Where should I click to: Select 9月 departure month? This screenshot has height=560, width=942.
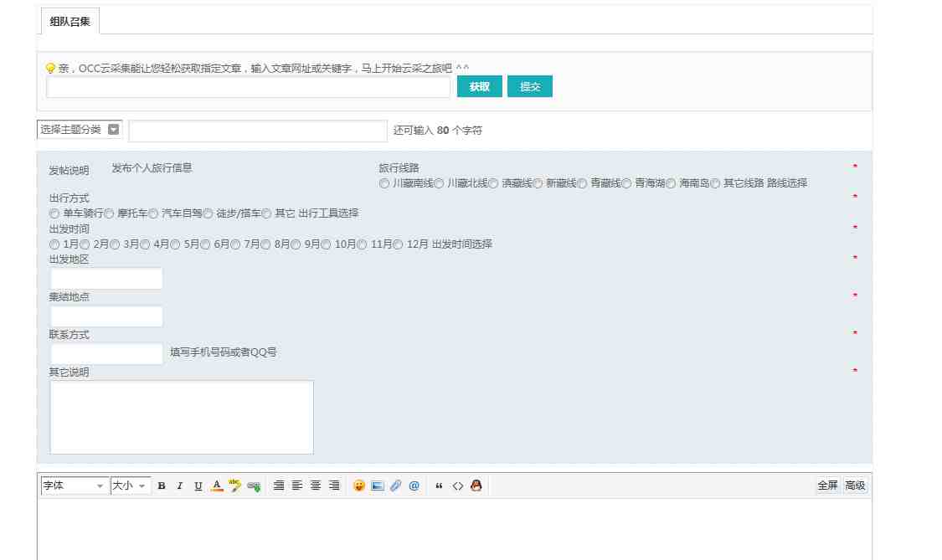click(296, 244)
